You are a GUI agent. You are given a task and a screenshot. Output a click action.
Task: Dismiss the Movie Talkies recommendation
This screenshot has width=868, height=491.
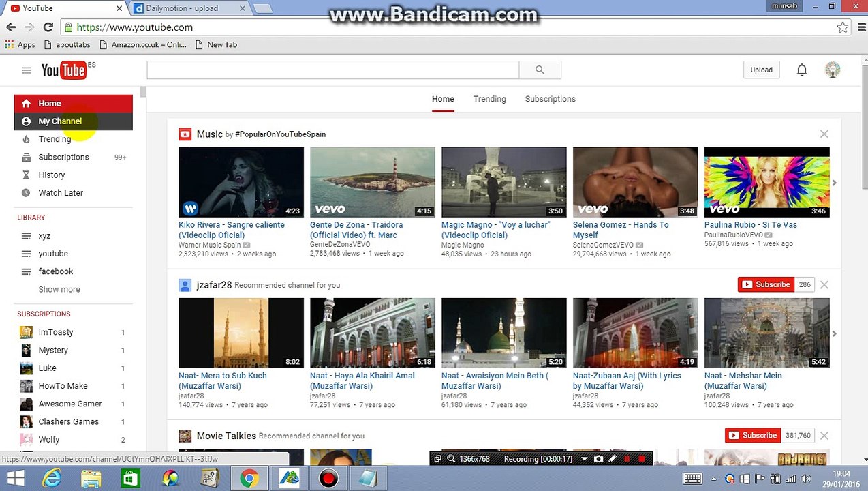[824, 436]
